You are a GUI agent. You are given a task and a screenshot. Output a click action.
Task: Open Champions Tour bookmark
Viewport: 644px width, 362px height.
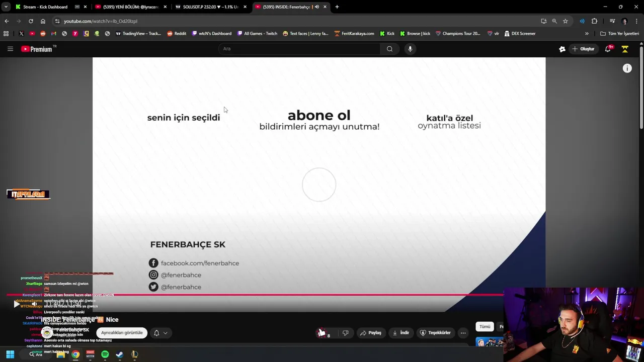click(458, 34)
